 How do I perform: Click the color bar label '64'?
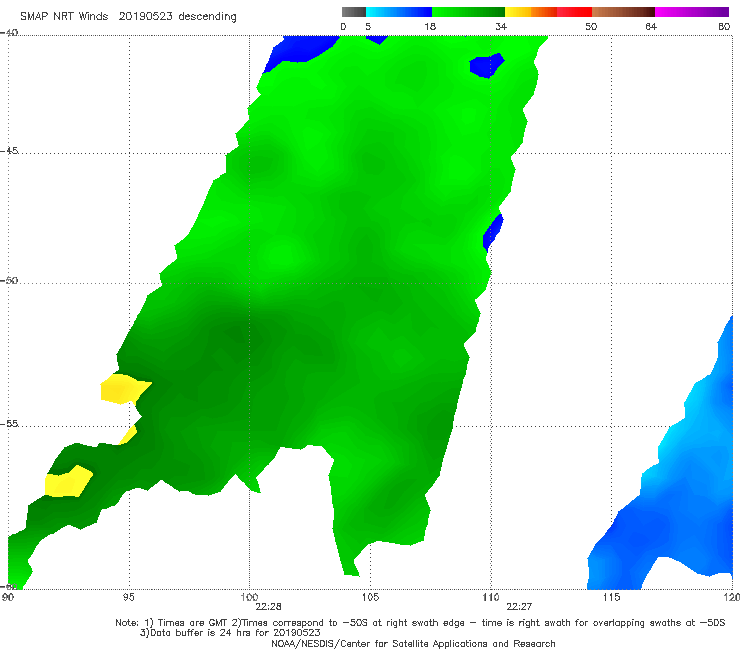coord(651,27)
